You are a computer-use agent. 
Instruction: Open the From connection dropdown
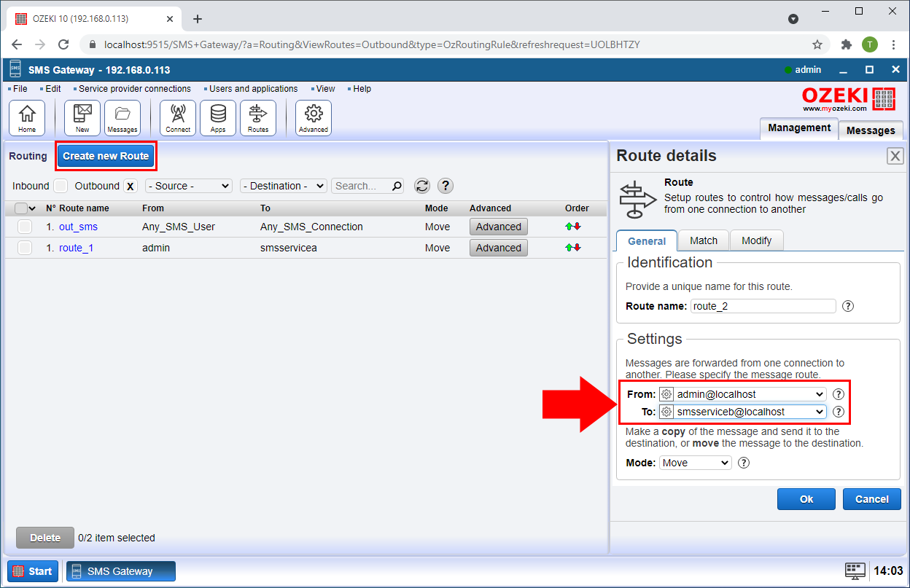[x=742, y=394]
